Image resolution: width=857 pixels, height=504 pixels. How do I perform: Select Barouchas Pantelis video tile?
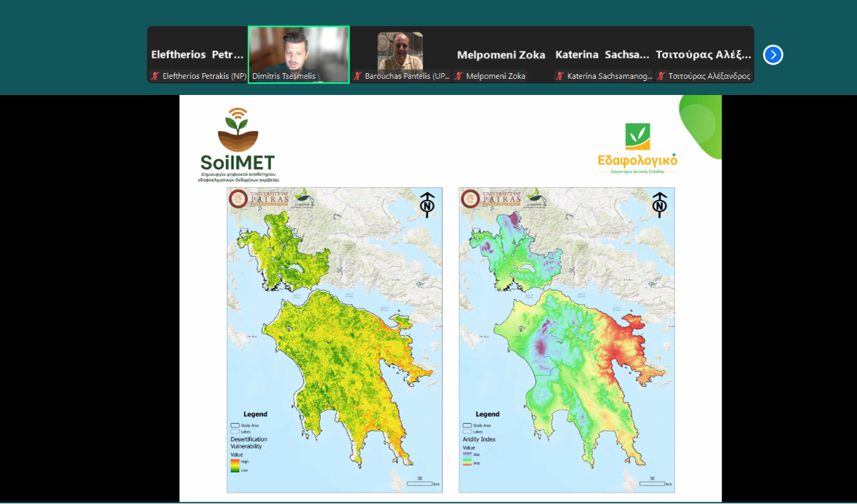click(400, 55)
